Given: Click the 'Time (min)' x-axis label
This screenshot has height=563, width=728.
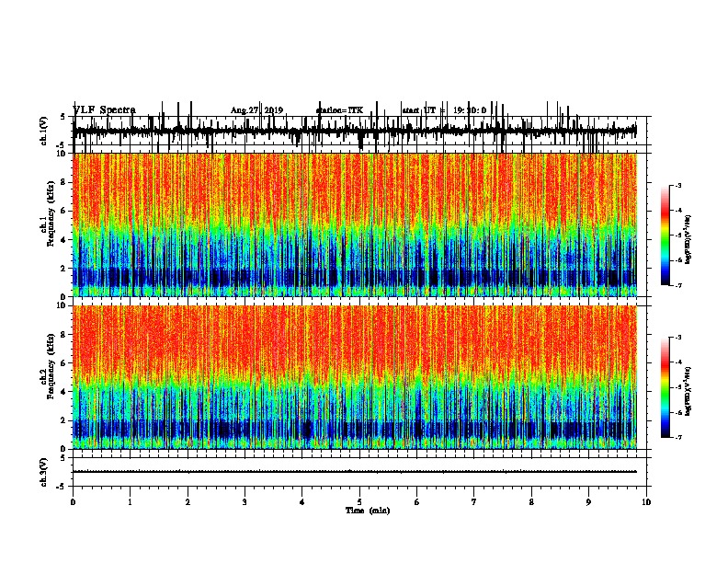Looking at the screenshot, I should (x=368, y=511).
